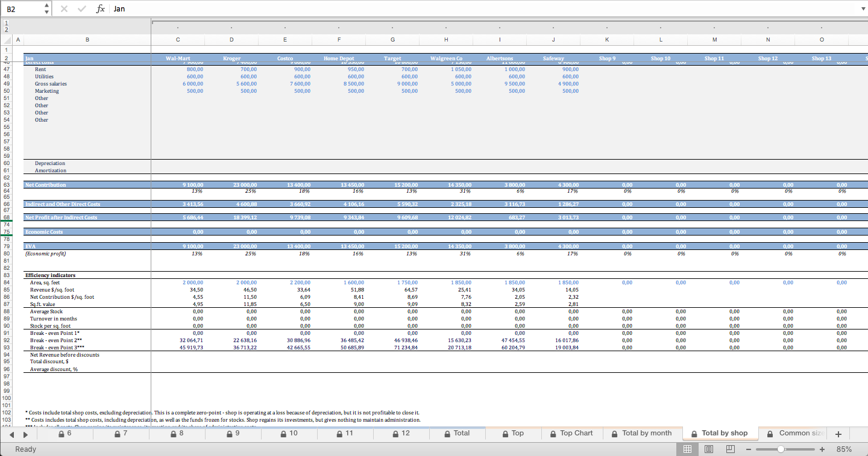Image resolution: width=868 pixels, height=456 pixels.
Task: Switch to sheet tab 12
Action: [401, 433]
